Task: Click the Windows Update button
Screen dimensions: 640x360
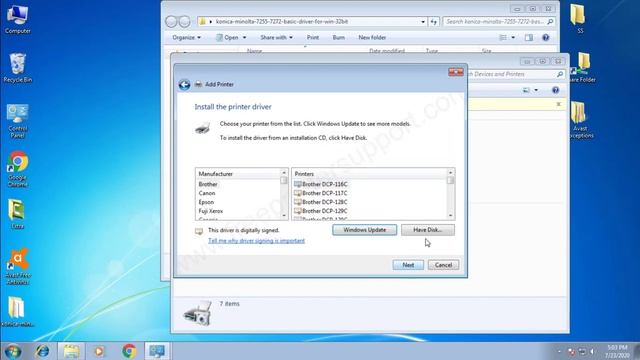Action: click(364, 230)
